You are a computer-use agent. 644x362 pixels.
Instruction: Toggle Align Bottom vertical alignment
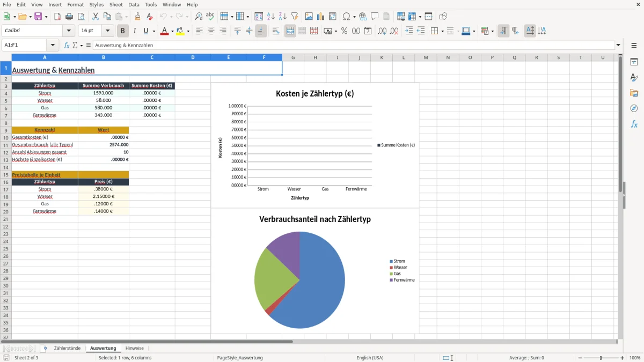pyautogui.click(x=261, y=31)
